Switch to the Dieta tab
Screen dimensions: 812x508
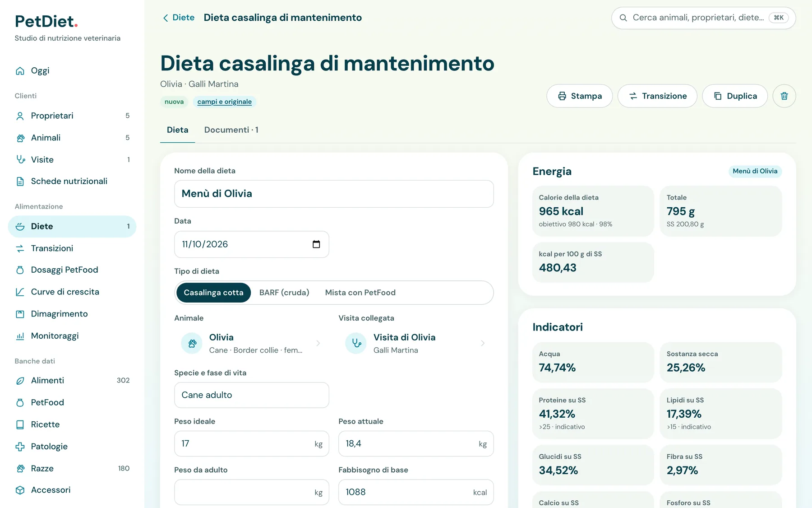point(177,130)
